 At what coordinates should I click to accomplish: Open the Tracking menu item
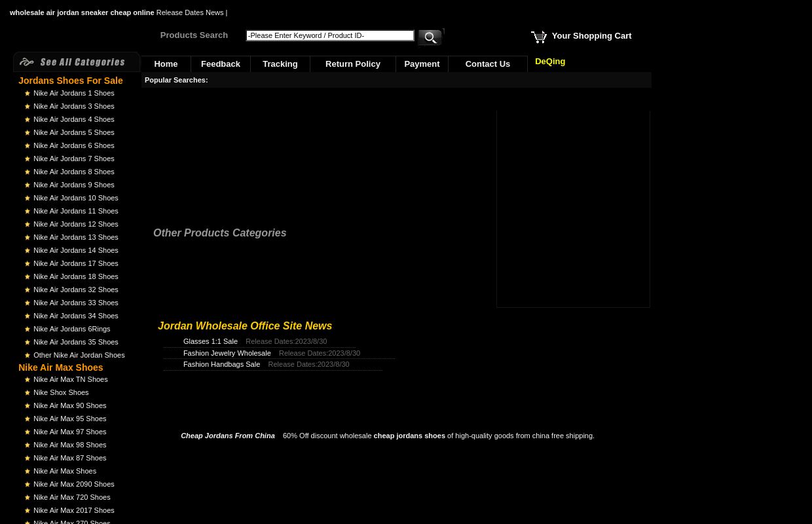280,64
